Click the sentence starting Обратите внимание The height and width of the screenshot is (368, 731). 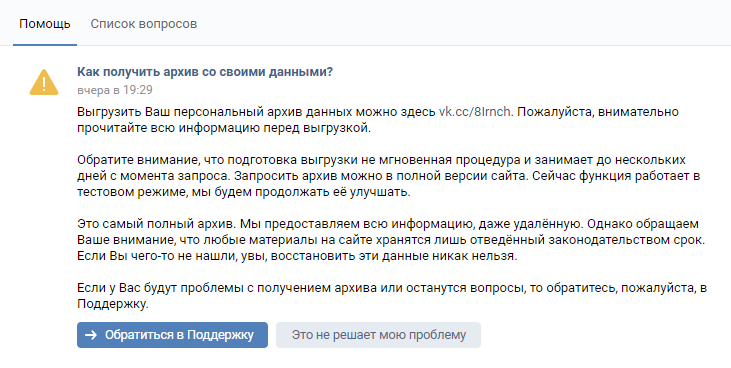click(381, 168)
